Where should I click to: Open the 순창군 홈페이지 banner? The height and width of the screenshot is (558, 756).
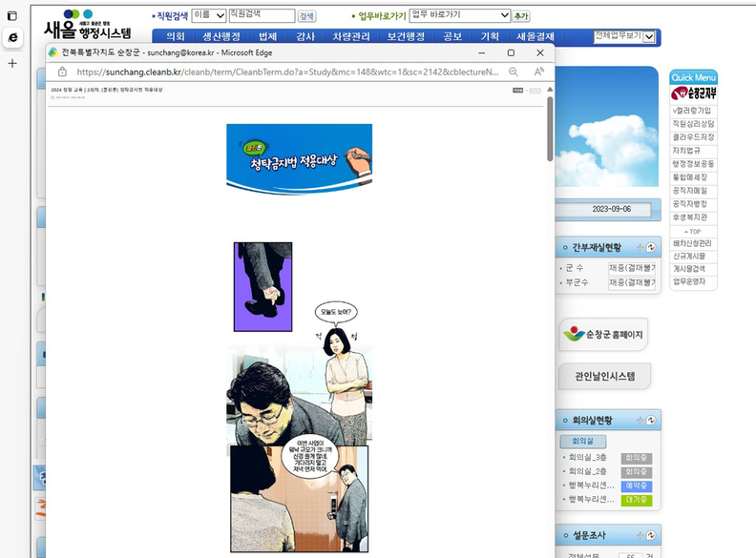pos(603,334)
